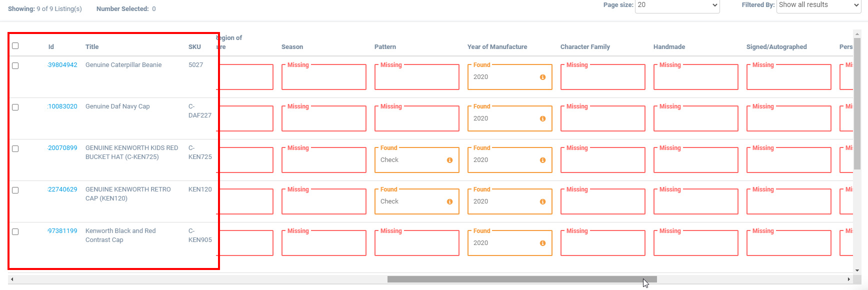Click the Season field for Genuine Caterpillar Beanie
Image resolution: width=868 pixels, height=290 pixels.
pyautogui.click(x=324, y=77)
